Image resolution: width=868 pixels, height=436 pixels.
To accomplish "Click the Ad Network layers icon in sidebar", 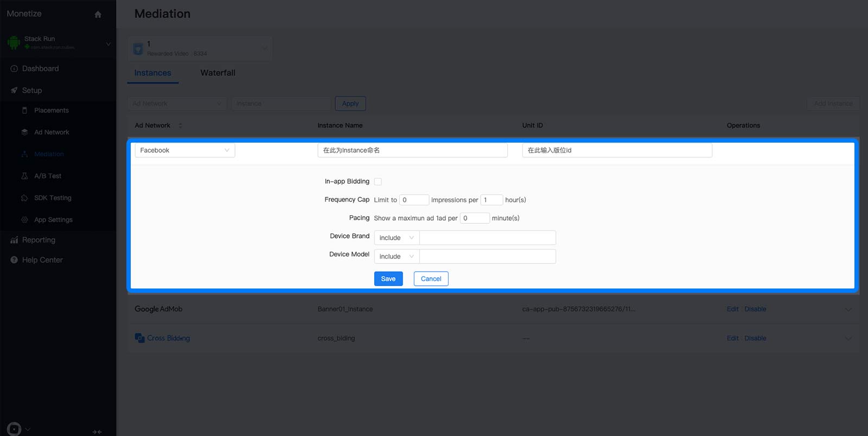I will (x=24, y=132).
